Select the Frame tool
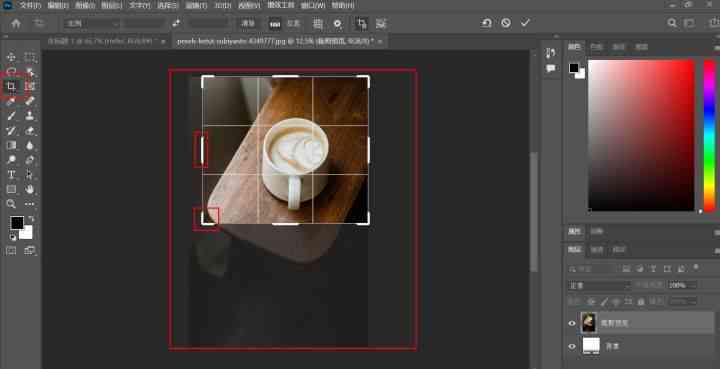Screen dimensions: 720x369 (30, 86)
